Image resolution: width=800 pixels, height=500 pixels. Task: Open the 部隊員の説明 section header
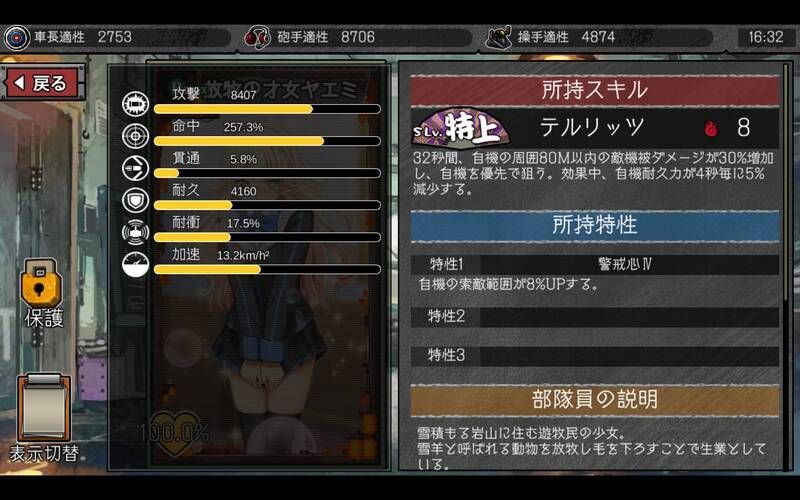tap(595, 400)
